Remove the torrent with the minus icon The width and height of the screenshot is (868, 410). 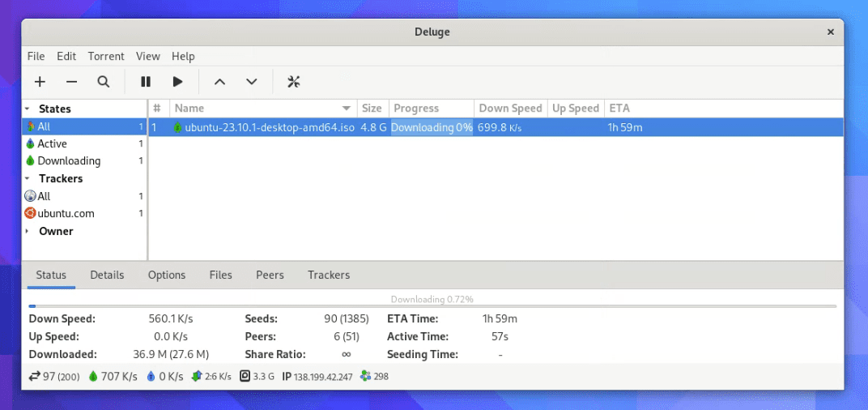[71, 82]
